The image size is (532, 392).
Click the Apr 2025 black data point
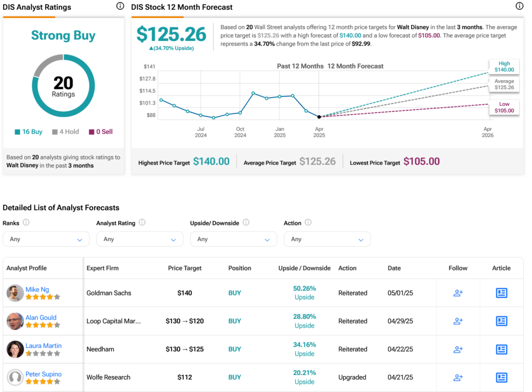[319, 117]
